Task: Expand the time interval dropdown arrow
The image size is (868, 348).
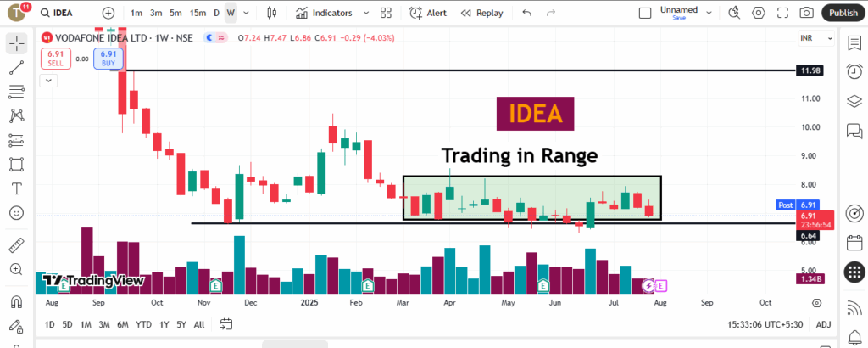Action: pos(246,13)
